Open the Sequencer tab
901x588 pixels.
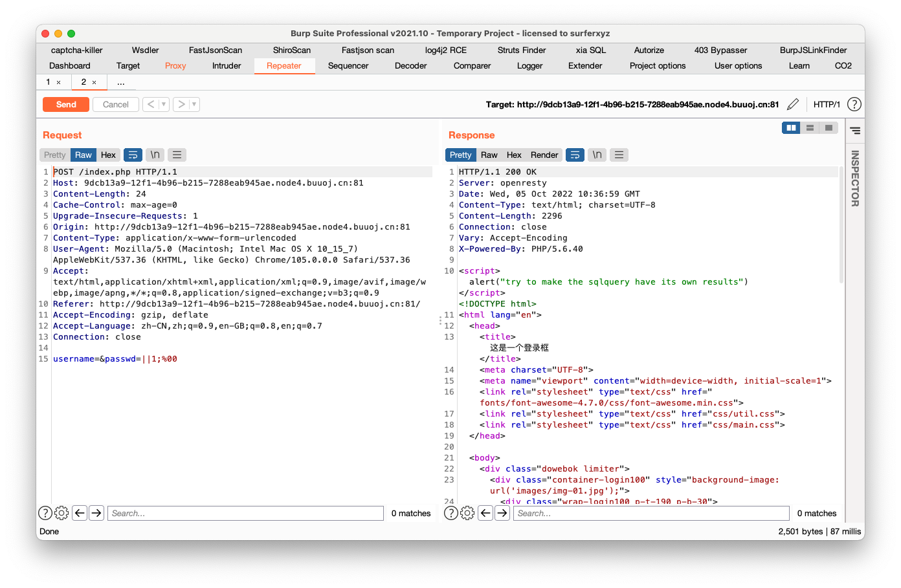(x=348, y=66)
